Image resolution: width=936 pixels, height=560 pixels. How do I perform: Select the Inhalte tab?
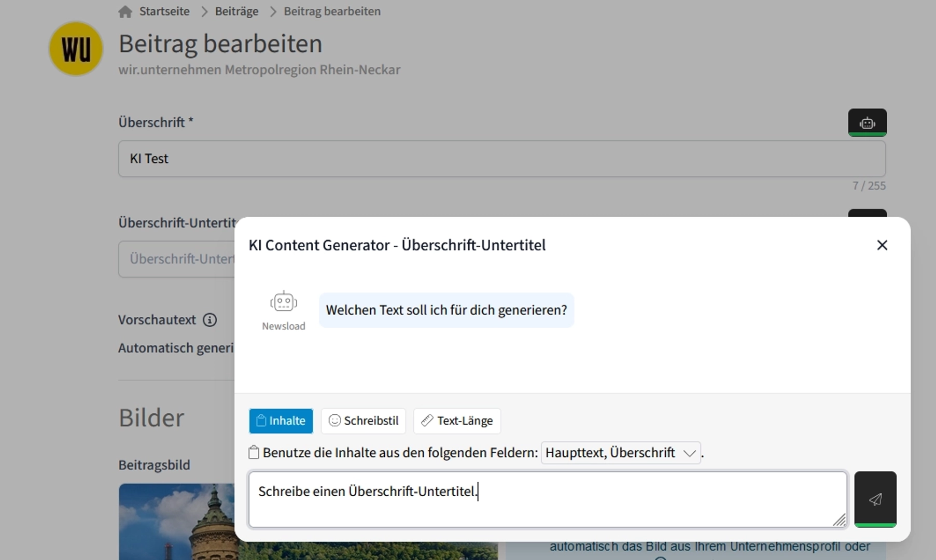pos(281,421)
